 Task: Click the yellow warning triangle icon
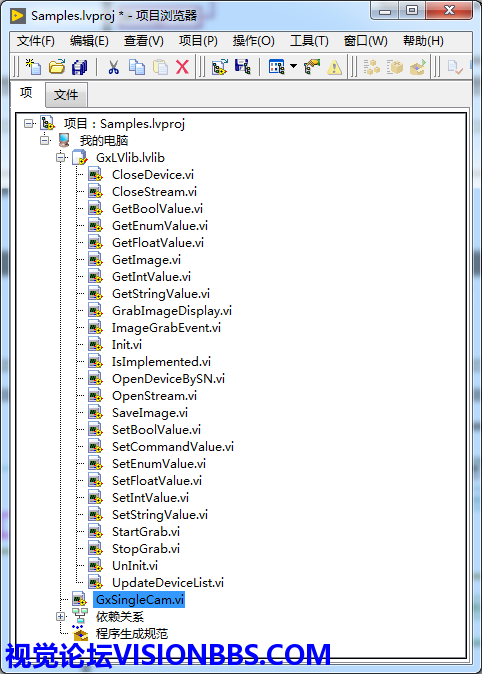(334, 67)
